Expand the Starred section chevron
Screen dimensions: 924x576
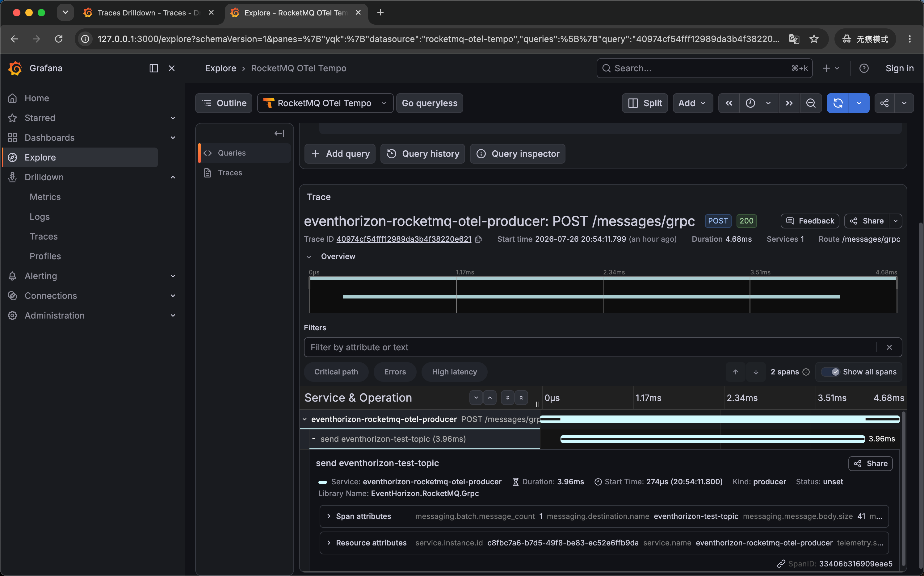pos(173,118)
